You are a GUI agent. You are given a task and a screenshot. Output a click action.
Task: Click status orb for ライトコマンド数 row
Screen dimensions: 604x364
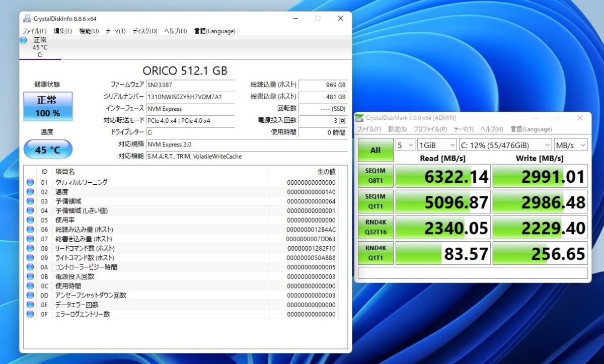tap(30, 258)
